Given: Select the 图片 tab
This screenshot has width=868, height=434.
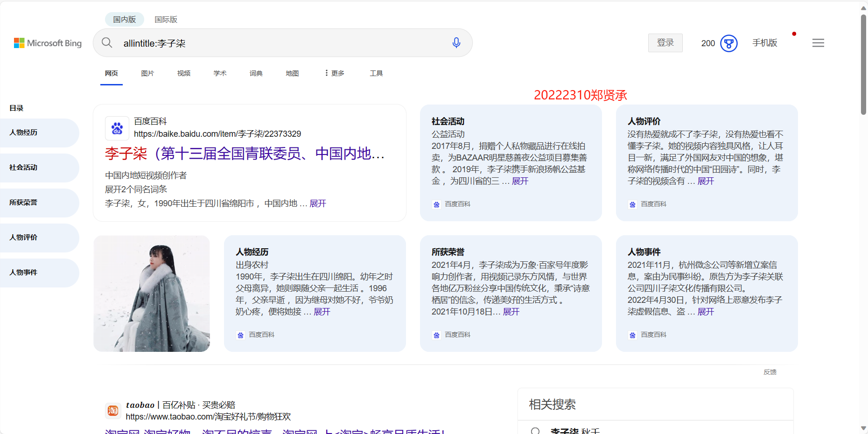Looking at the screenshot, I should tap(147, 73).
